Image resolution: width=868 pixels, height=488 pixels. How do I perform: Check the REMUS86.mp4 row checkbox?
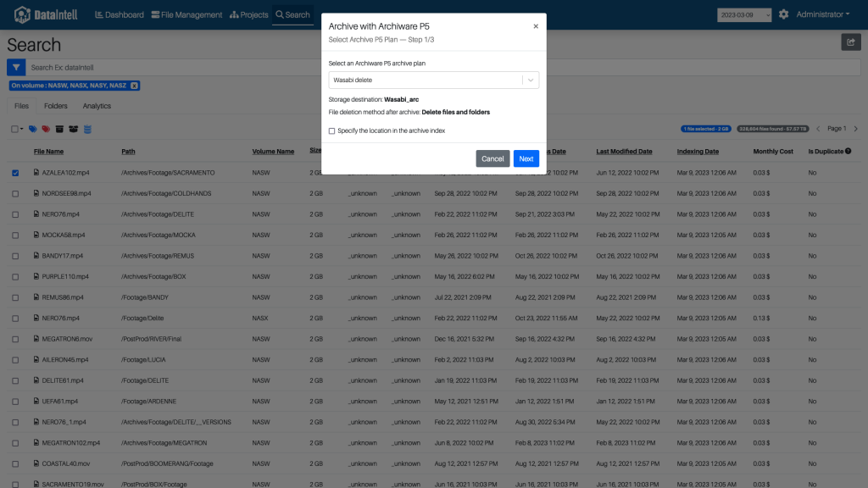(15, 297)
